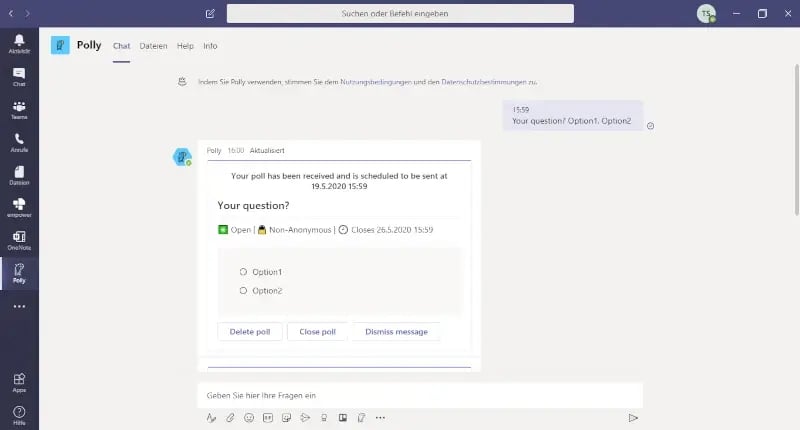
Task: Attach a file with paperclip icon
Action: coord(230,418)
